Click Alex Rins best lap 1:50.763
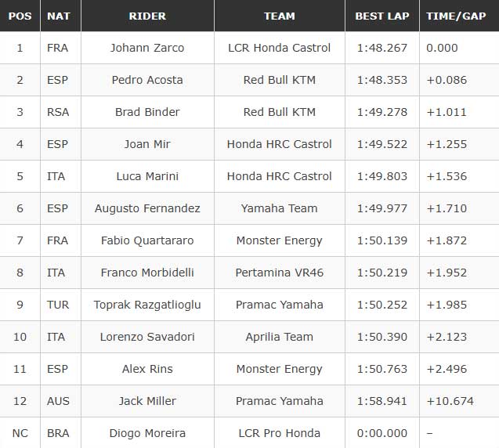The width and height of the screenshot is (499, 448). tap(381, 369)
